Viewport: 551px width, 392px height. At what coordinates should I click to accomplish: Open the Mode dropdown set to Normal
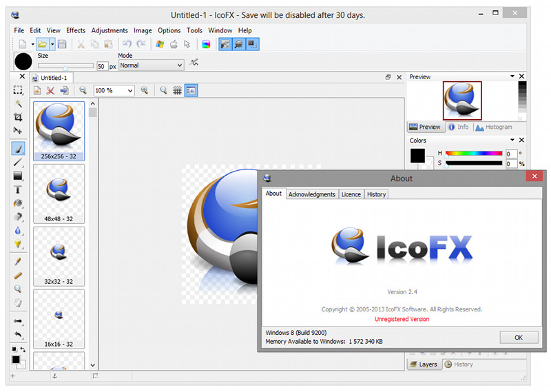coord(151,65)
